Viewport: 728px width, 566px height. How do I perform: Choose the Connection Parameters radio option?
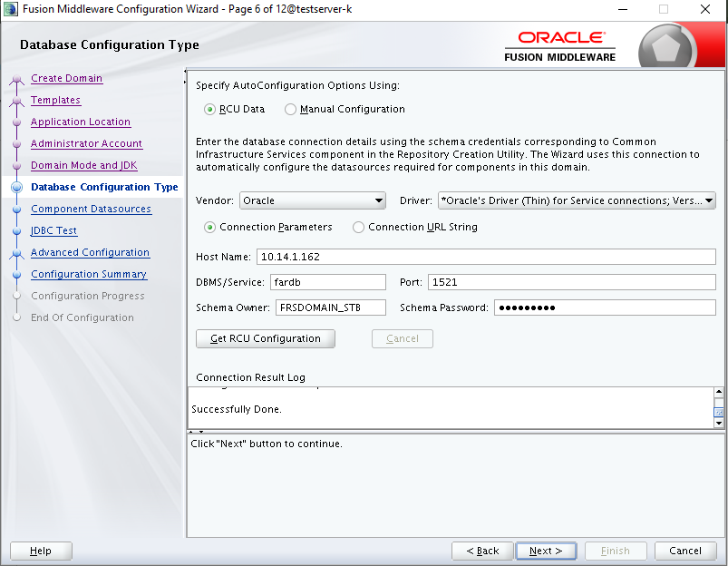pyautogui.click(x=209, y=228)
